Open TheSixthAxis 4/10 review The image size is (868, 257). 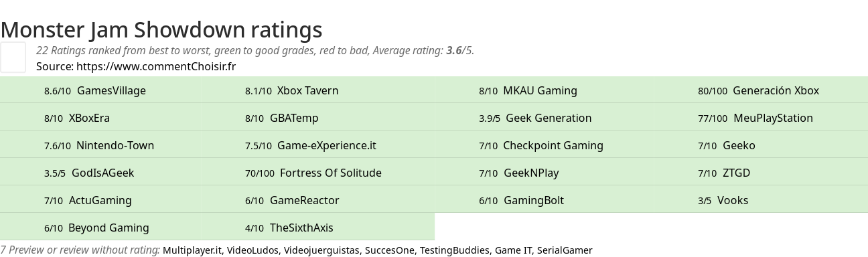click(289, 228)
